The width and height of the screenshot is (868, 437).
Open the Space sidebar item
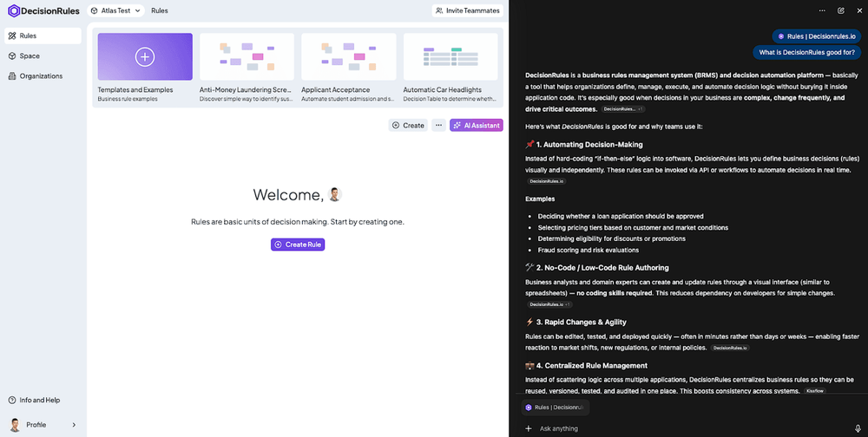[43, 55]
